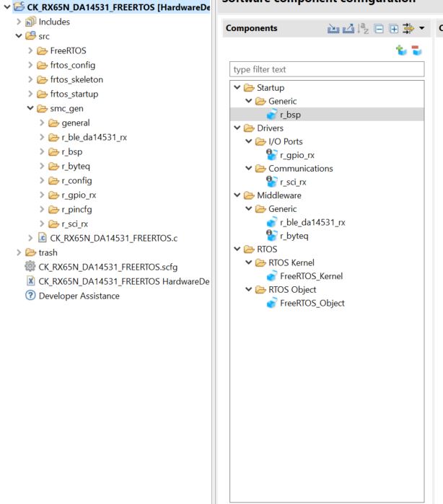Expand the frtos_config folder
Viewport: 443px width, 504px height.
click(x=30, y=65)
